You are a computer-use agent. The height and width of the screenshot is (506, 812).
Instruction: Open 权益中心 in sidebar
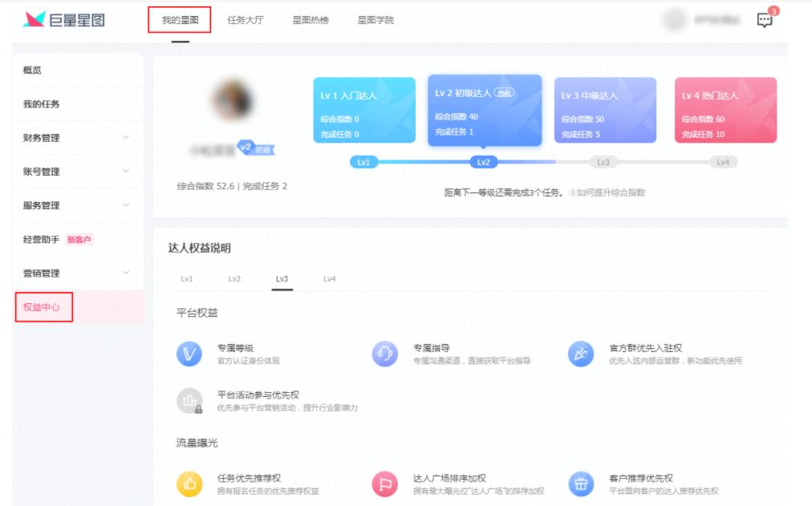click(42, 307)
